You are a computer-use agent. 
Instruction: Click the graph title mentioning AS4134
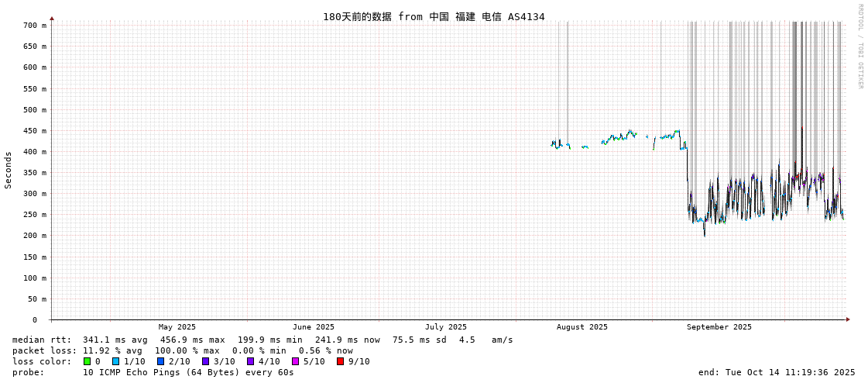pyautogui.click(x=434, y=16)
